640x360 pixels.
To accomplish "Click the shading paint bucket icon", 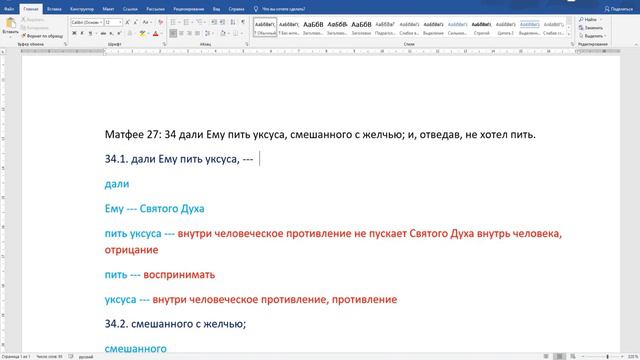I will (223, 33).
